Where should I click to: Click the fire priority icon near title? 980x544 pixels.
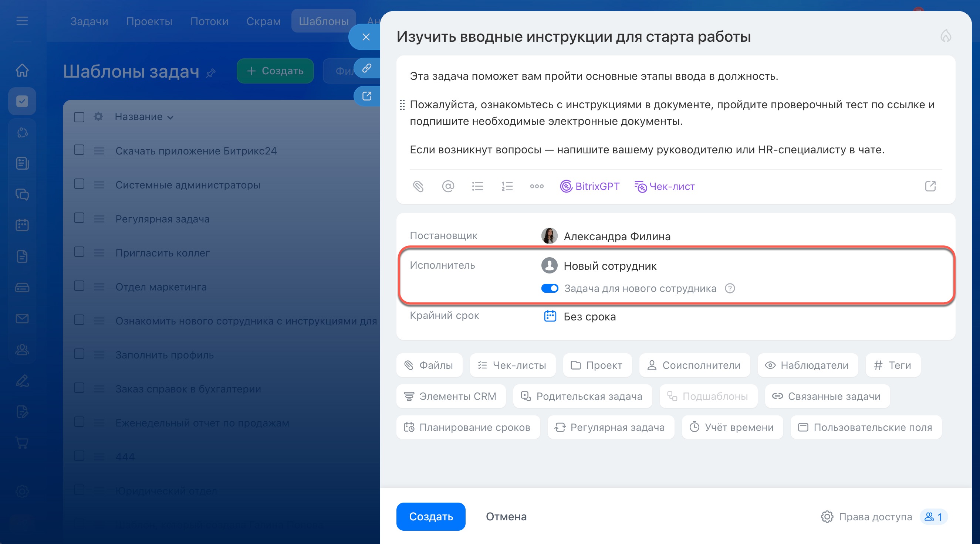(946, 37)
